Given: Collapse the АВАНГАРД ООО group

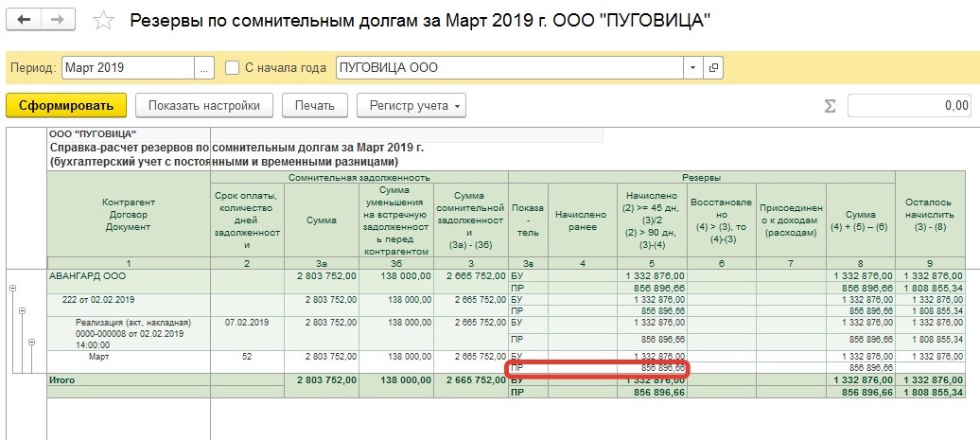Looking at the screenshot, I should 12,287.
